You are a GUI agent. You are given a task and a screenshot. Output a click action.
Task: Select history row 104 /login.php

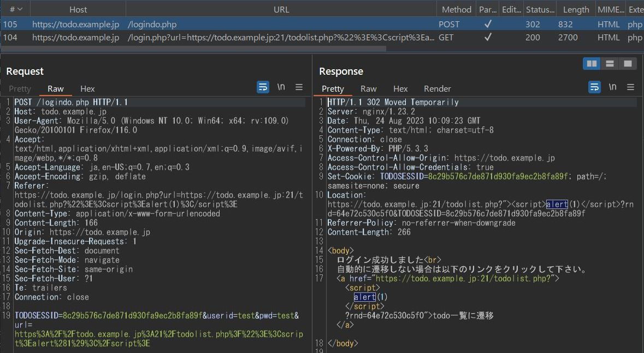322,37
